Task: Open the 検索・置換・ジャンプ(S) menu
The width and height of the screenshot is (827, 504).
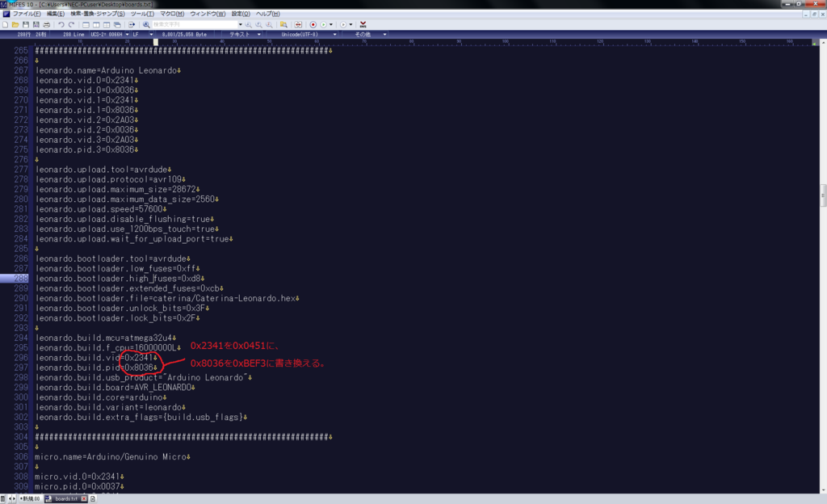Action: pos(98,14)
